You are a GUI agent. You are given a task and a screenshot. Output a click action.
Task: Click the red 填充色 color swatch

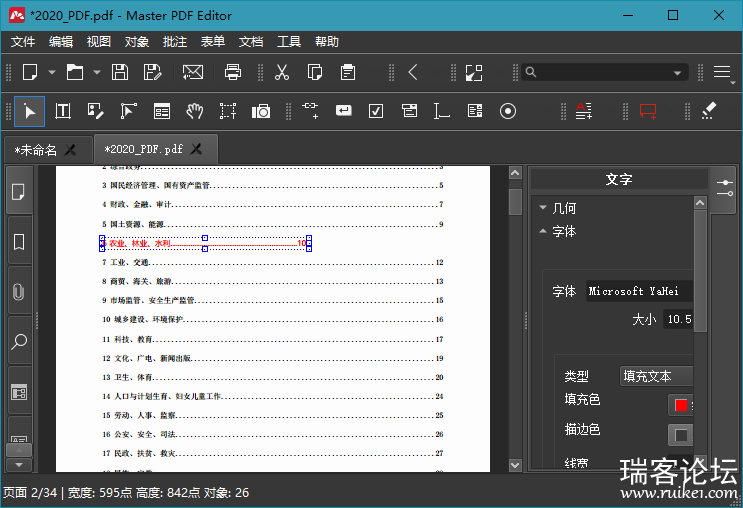pyautogui.click(x=681, y=406)
